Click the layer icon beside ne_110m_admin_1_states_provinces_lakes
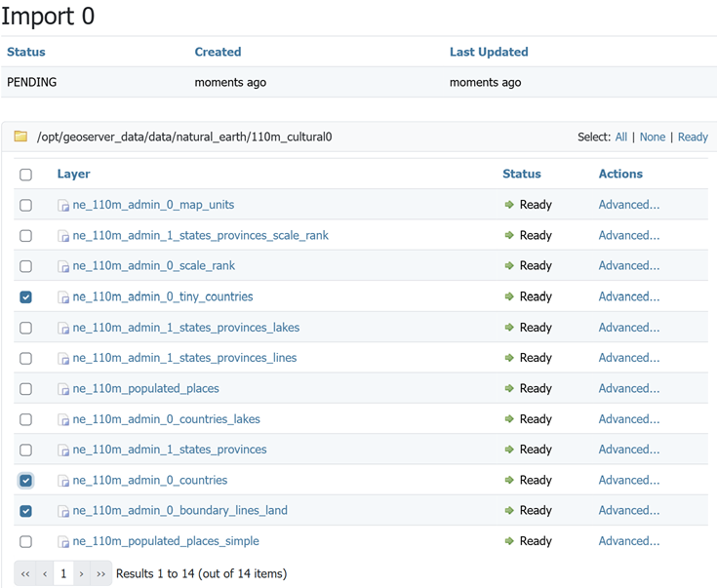 click(63, 328)
